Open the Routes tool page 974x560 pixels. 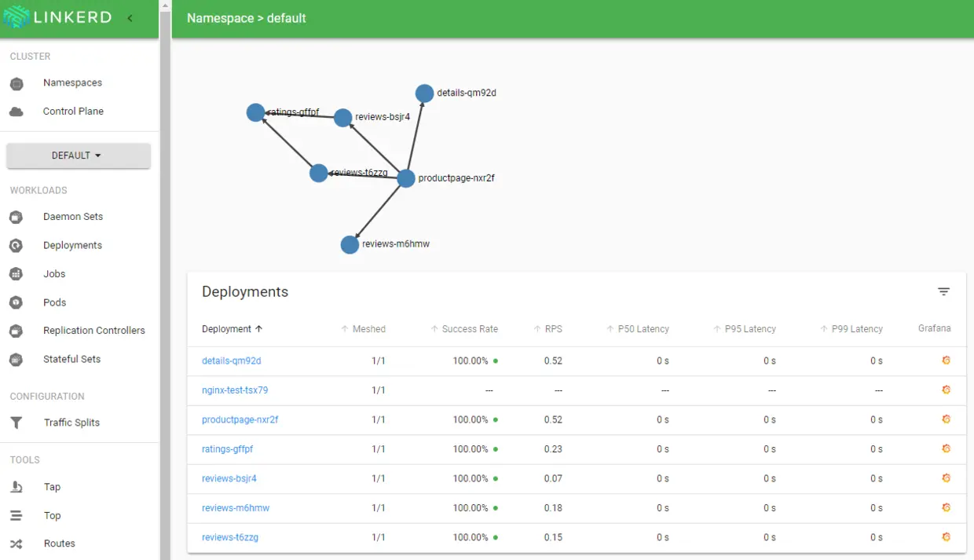pos(60,544)
